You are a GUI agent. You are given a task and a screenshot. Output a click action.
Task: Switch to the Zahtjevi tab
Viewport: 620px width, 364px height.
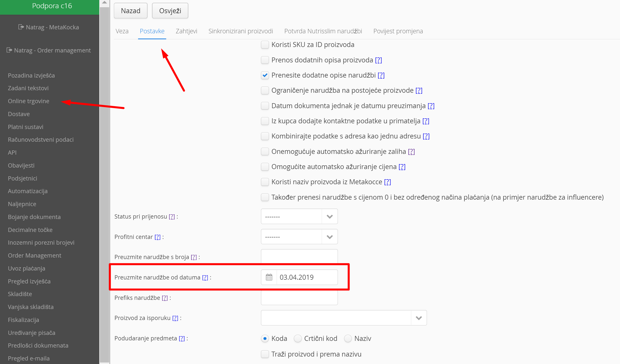186,31
